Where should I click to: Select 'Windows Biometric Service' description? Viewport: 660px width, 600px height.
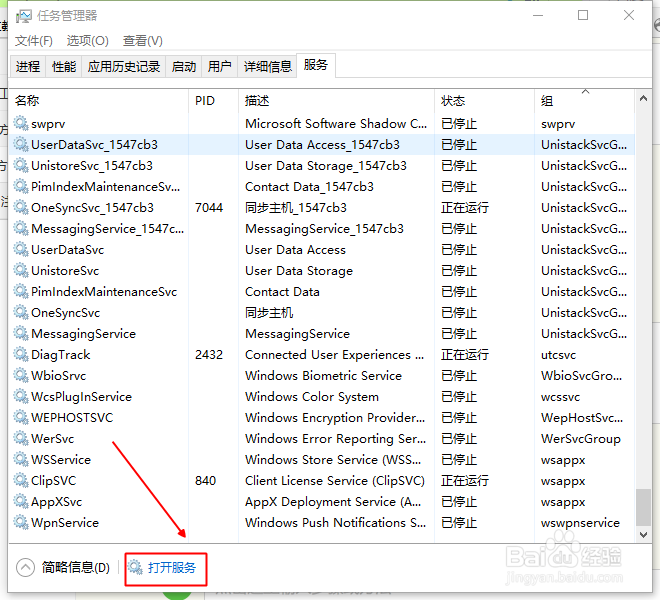pos(323,376)
